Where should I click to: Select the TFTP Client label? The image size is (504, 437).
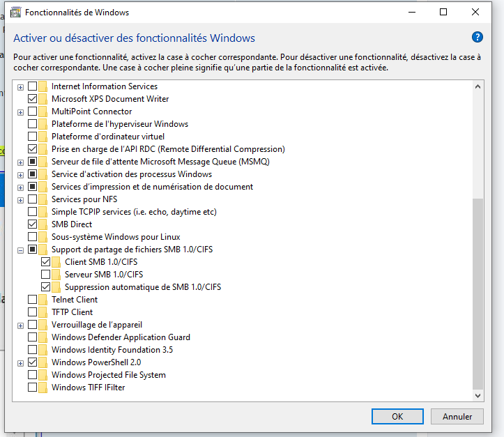[x=72, y=312]
